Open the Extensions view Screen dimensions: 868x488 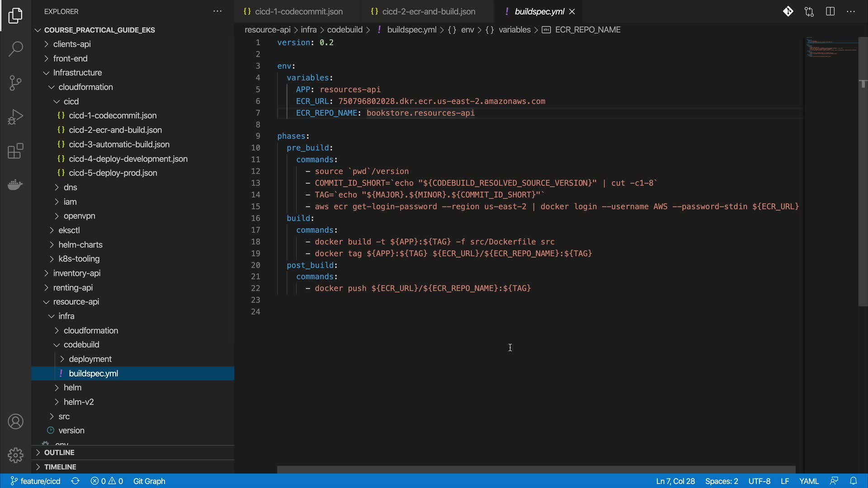tap(15, 151)
